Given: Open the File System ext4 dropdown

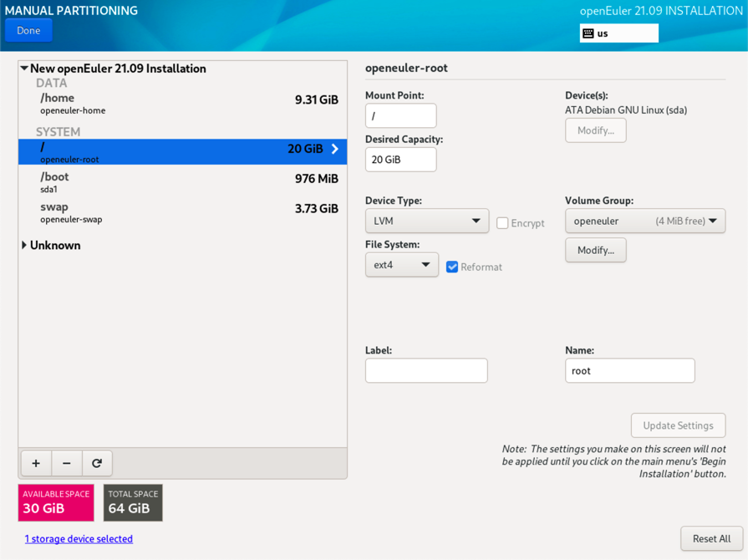Looking at the screenshot, I should point(401,265).
